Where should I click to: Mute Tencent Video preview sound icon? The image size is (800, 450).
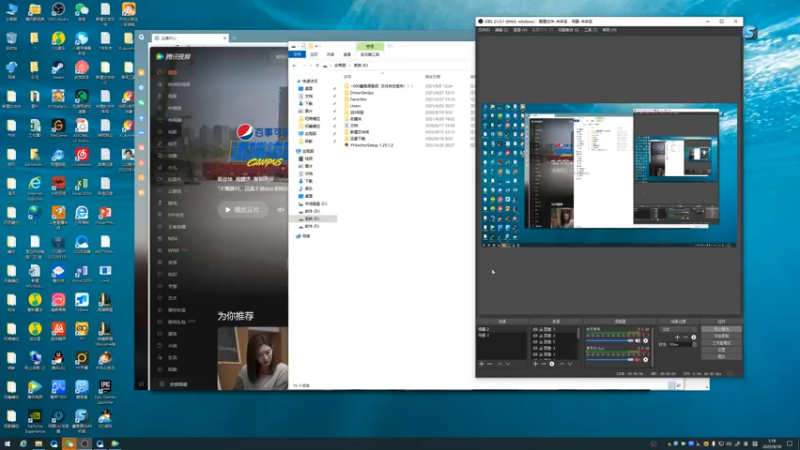[x=281, y=210]
